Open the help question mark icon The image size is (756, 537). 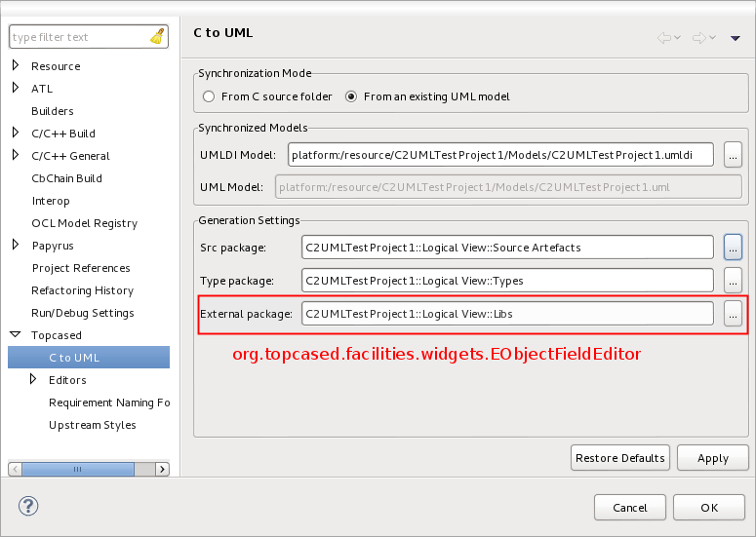28,506
